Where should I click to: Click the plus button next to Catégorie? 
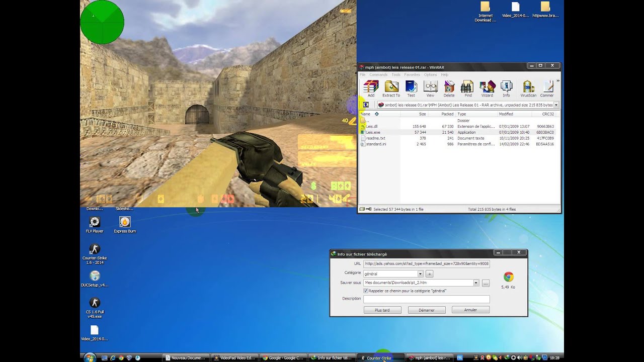pos(429,274)
